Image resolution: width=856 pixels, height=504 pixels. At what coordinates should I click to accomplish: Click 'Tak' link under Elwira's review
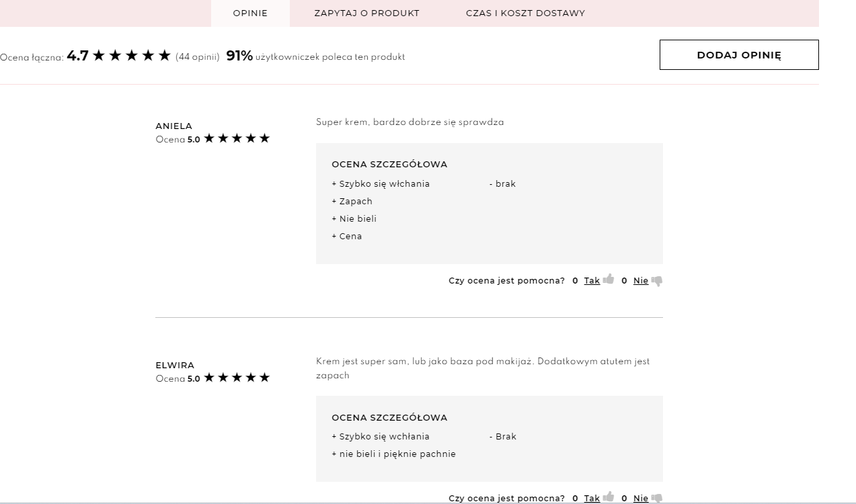click(592, 499)
